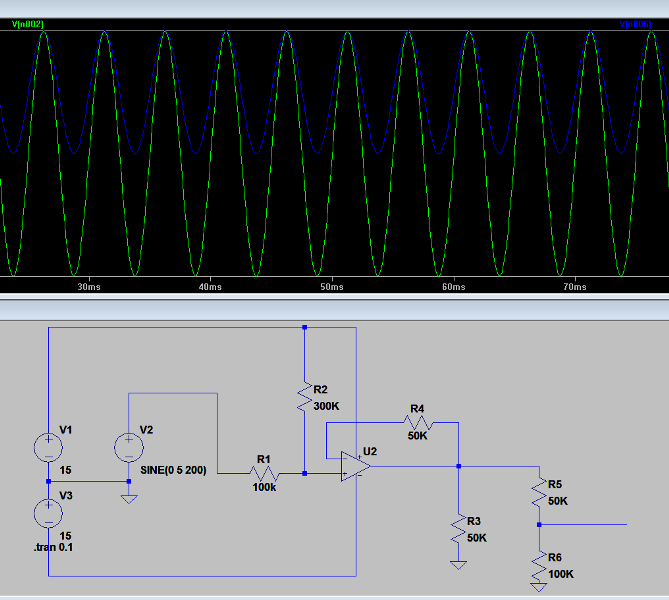Click the 50K value of R4
Image resolution: width=669 pixels, height=600 pixels.
pos(417,436)
